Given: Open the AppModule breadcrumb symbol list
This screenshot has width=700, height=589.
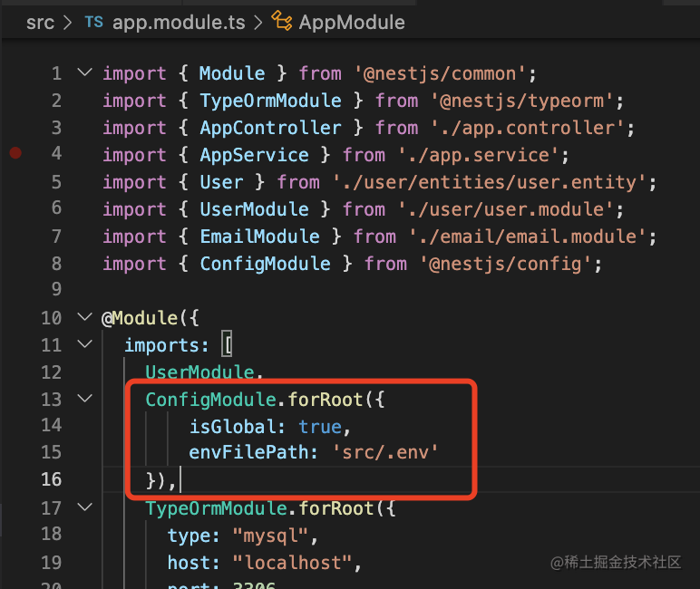Looking at the screenshot, I should click(x=352, y=23).
